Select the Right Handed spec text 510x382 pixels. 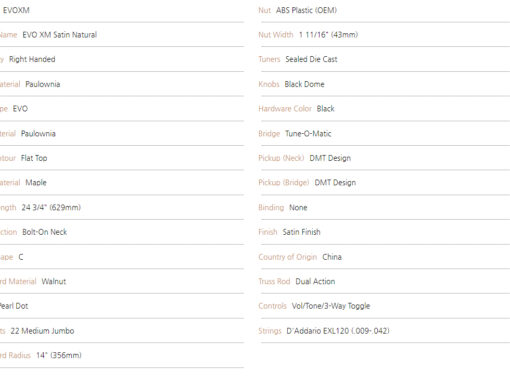[32, 59]
